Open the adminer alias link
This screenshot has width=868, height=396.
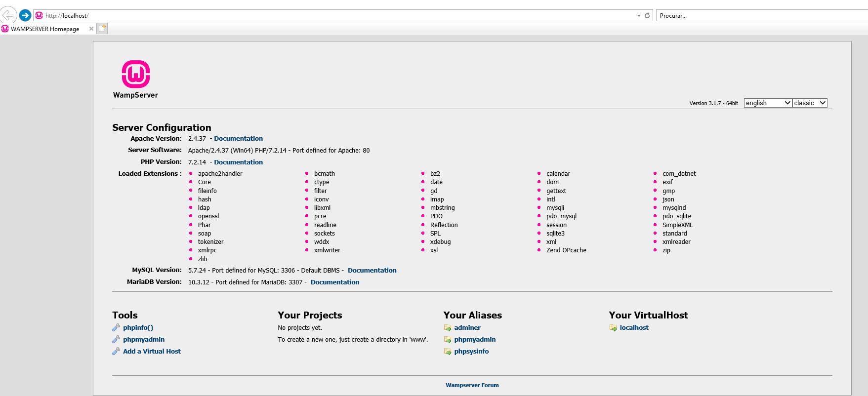pos(467,327)
